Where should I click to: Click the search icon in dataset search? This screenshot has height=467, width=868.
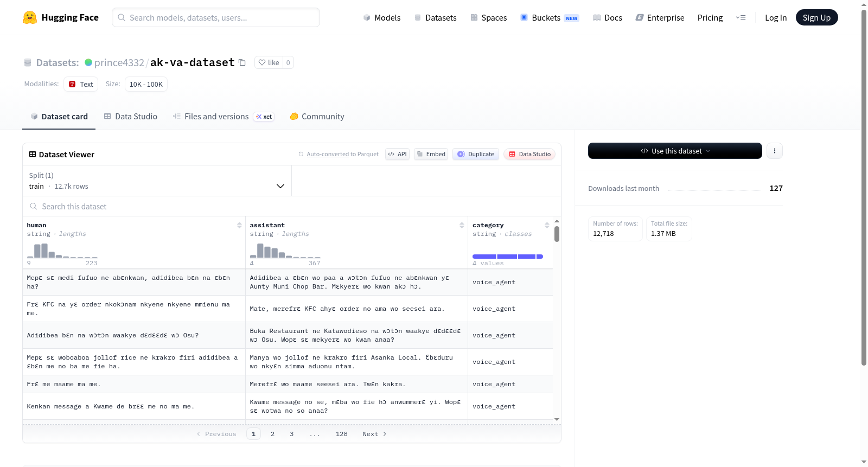click(34, 206)
